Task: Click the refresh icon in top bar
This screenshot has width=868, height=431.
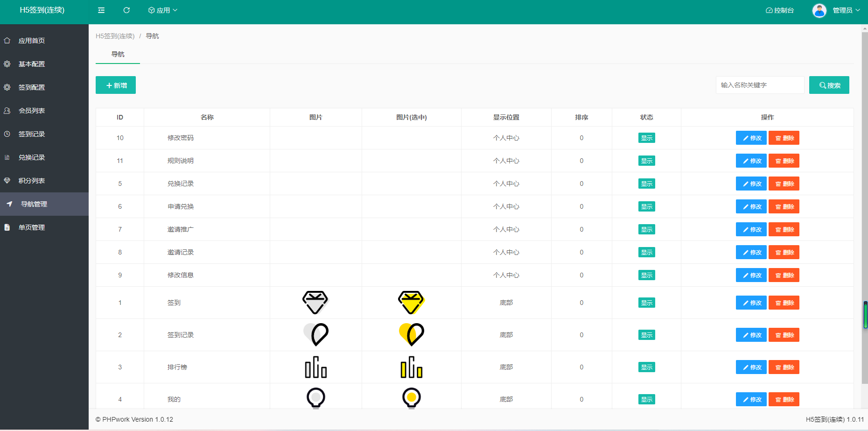Action: point(126,10)
